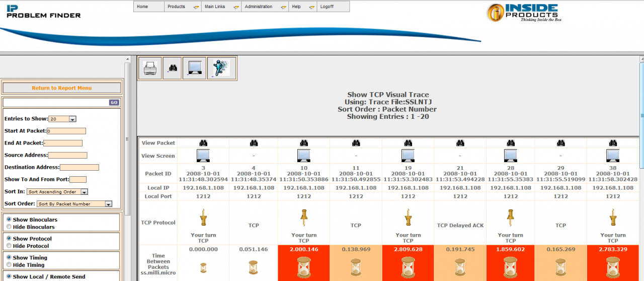Screen dimensions: 644x281
Task: Select Hide Protocol radio button
Action: tap(9, 246)
